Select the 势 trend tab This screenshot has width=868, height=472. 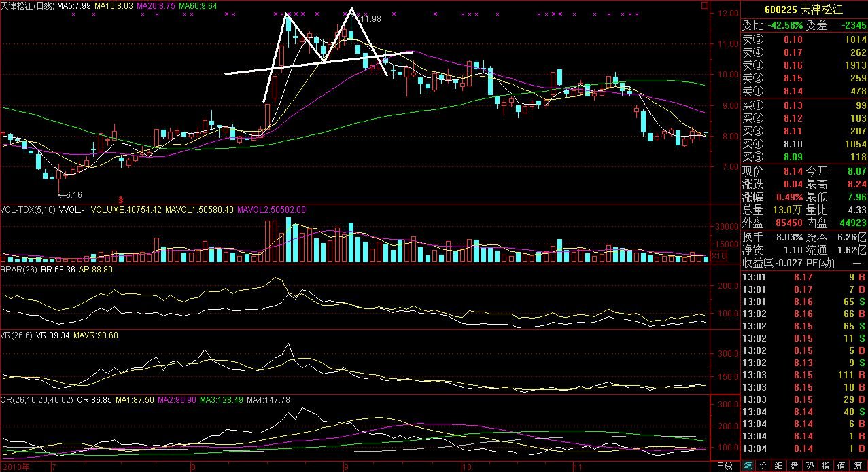(810, 466)
